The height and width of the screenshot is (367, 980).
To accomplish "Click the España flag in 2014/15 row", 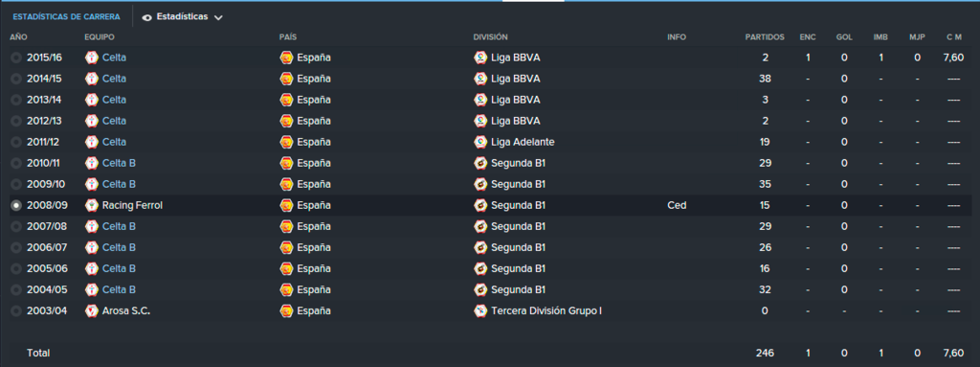I will [286, 79].
